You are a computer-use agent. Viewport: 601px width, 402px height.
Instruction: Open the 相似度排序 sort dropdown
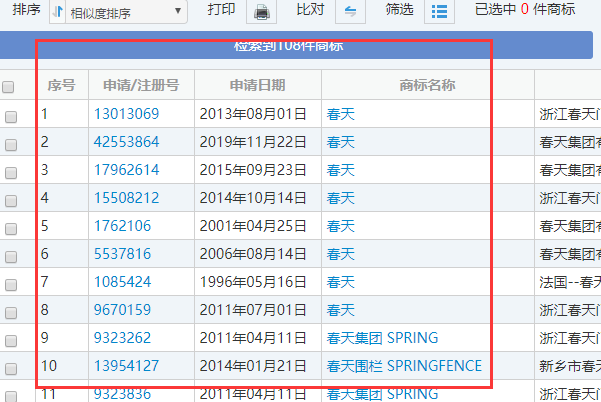pos(126,11)
